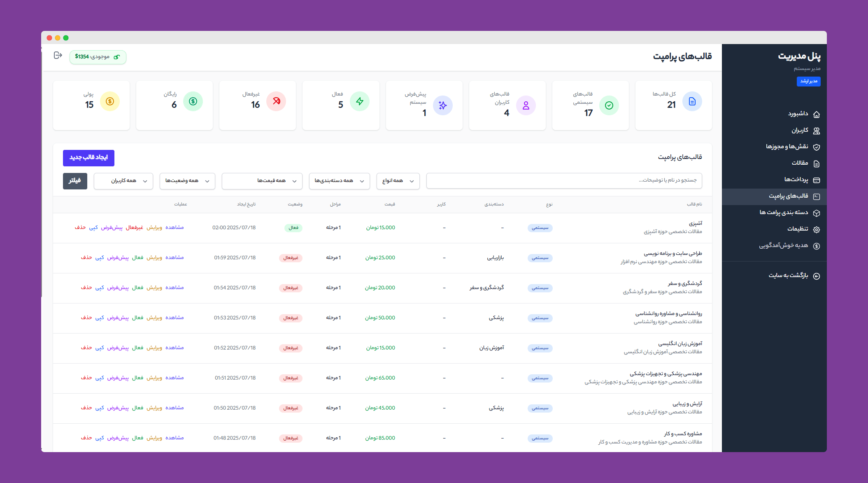Click the shield icon for roles and permissions
Image resolution: width=868 pixels, height=483 pixels.
point(817,147)
